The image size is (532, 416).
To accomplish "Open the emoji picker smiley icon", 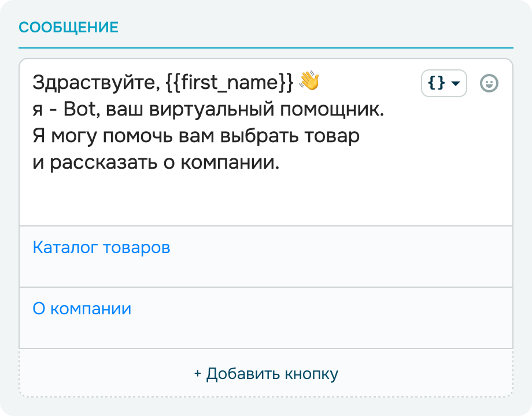I will pyautogui.click(x=489, y=84).
